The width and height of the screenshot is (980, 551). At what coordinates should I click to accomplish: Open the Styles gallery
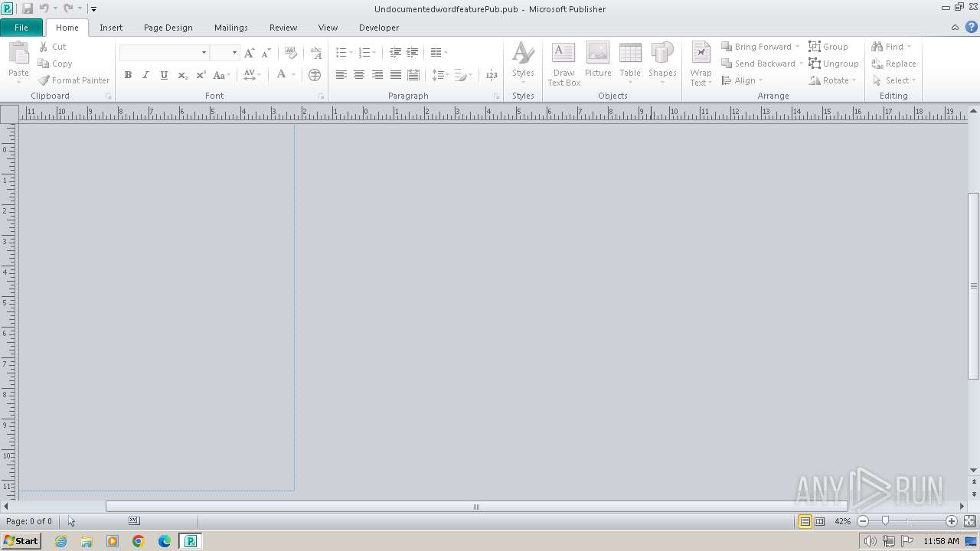click(523, 63)
